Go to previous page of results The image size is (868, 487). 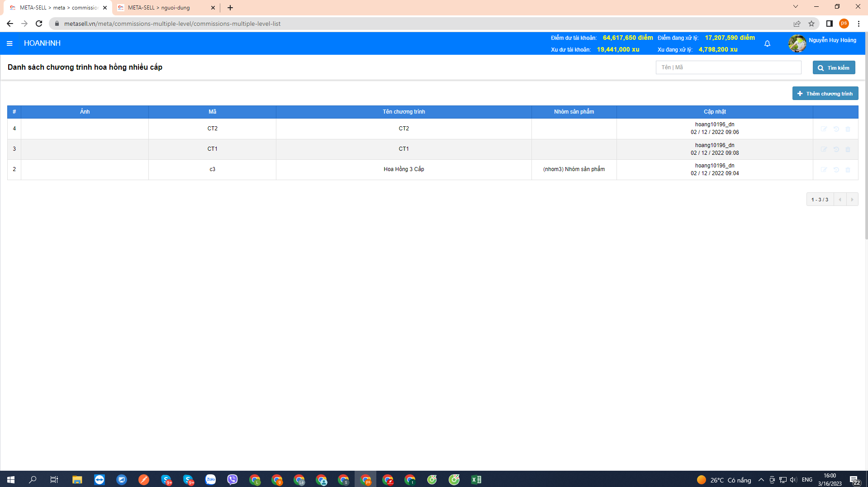tap(840, 200)
